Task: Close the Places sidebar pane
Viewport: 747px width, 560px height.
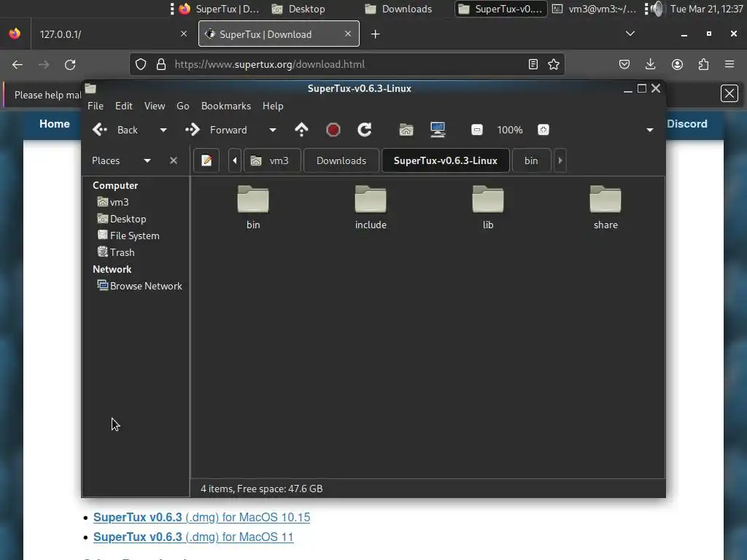Action: (174, 160)
